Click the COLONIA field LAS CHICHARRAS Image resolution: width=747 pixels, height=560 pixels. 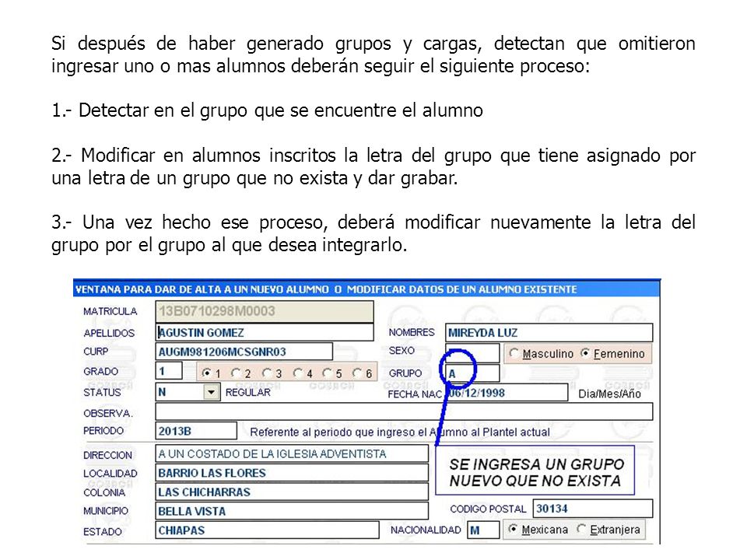coord(292,492)
